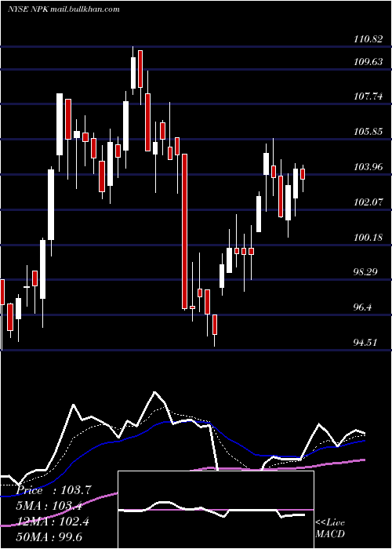This screenshot has width=392, height=549.
Task: Click the 12MA : 102.4 readout
Action: (x=53, y=522)
